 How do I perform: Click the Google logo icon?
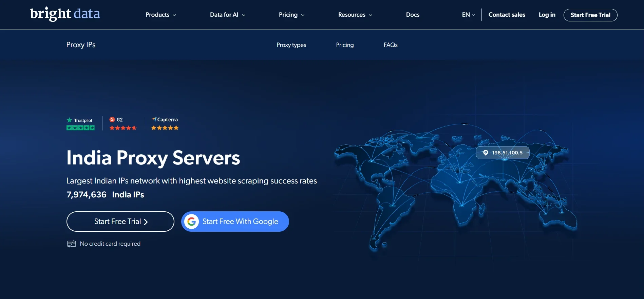(192, 222)
